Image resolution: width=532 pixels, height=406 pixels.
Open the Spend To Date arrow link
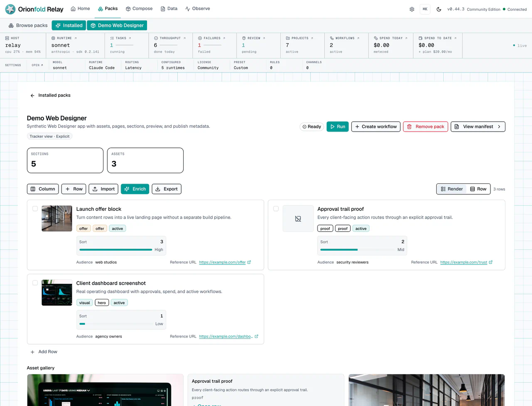(x=455, y=38)
